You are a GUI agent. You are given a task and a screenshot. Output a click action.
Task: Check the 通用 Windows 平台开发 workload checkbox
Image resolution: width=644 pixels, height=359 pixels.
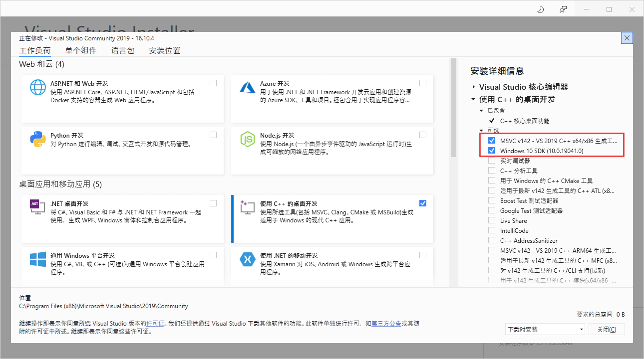213,255
